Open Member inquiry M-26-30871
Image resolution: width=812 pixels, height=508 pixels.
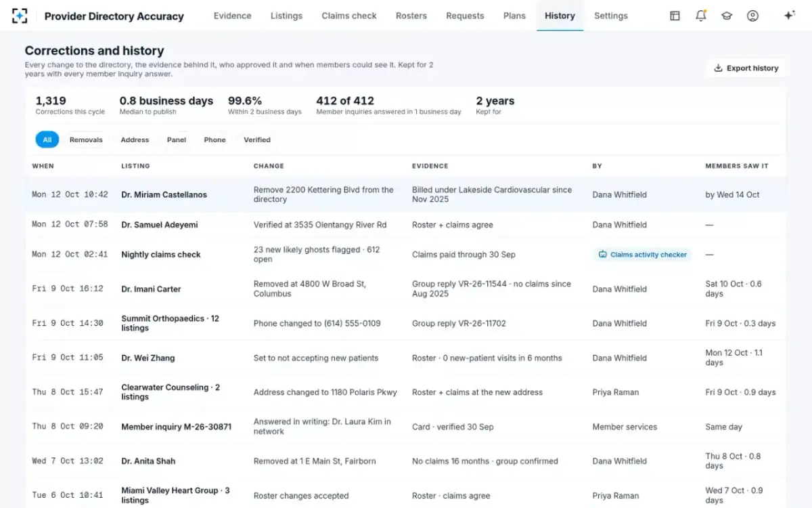[x=176, y=427]
